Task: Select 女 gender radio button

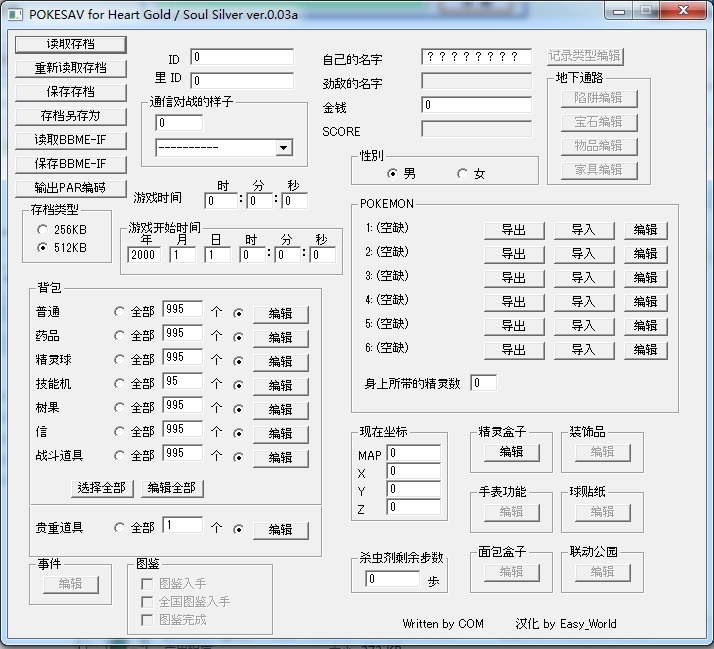Action: pos(462,174)
